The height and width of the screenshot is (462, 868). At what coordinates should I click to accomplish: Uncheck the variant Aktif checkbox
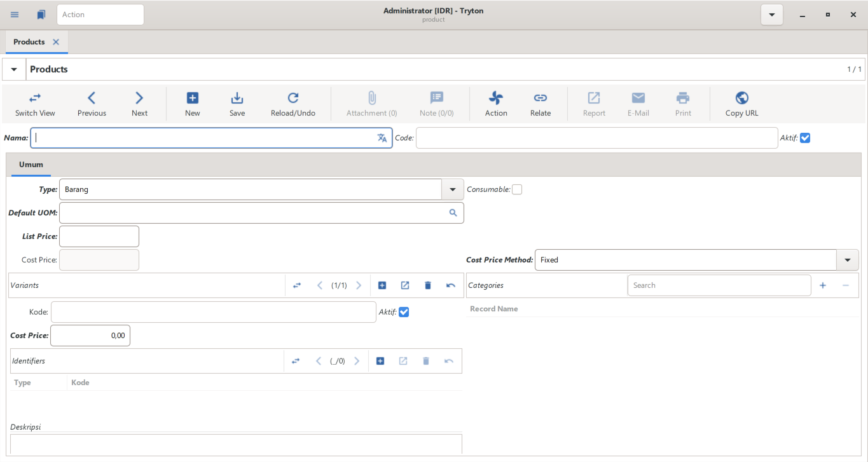[404, 312]
